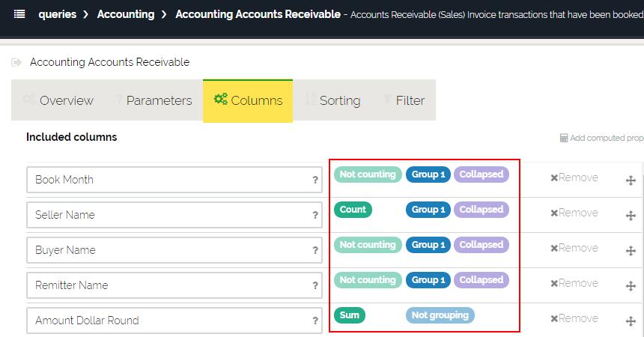Click the move handle for Book Month row

click(631, 180)
